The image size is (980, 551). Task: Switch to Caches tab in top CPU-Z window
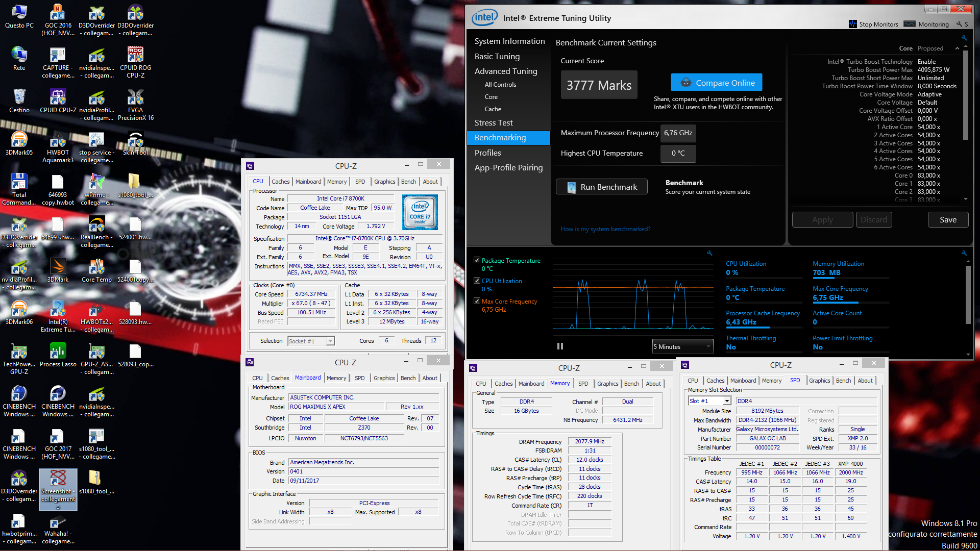pos(280,182)
